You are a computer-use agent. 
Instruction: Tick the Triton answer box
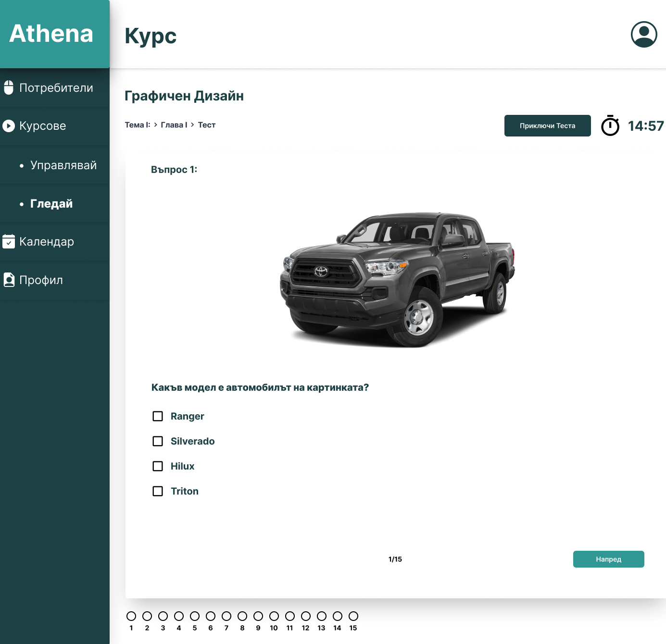point(158,491)
